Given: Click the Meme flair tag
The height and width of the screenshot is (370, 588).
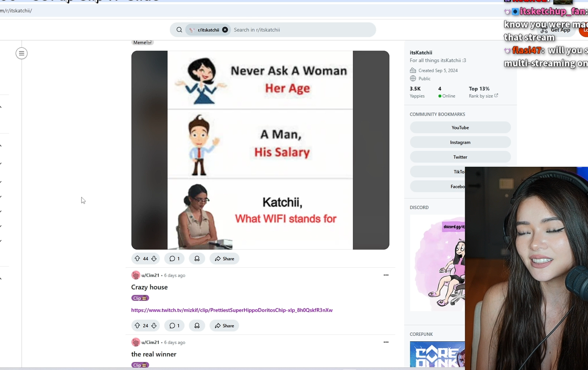Looking at the screenshot, I should (142, 42).
